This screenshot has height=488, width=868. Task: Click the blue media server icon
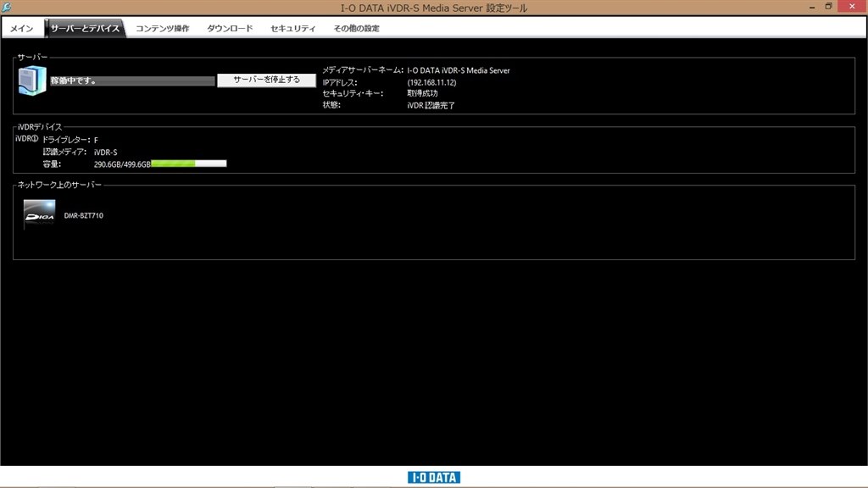coord(31,80)
